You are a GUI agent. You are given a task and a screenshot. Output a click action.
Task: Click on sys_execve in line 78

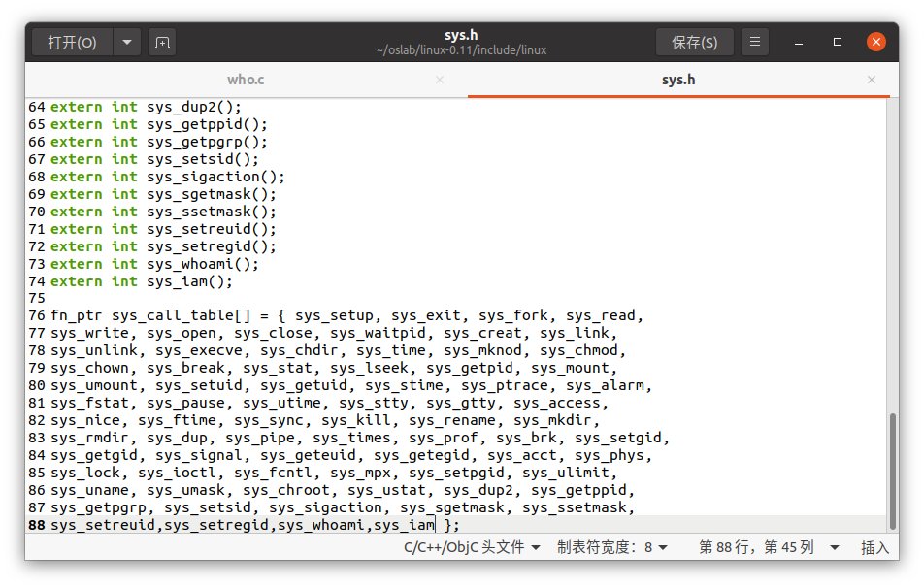(199, 351)
